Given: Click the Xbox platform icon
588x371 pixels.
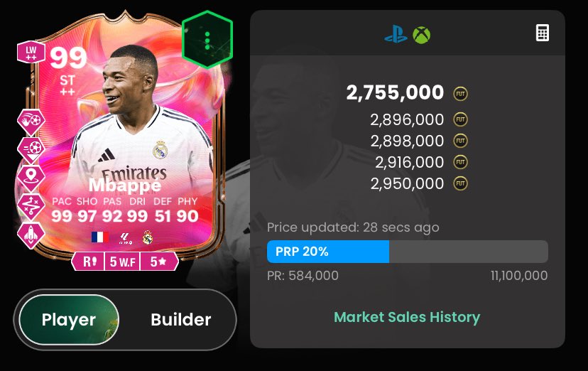Looking at the screenshot, I should (422, 36).
